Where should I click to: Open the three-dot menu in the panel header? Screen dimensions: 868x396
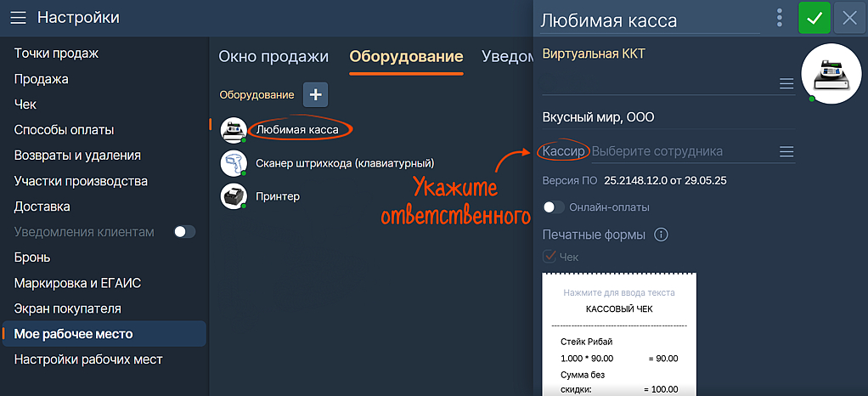pos(780,18)
